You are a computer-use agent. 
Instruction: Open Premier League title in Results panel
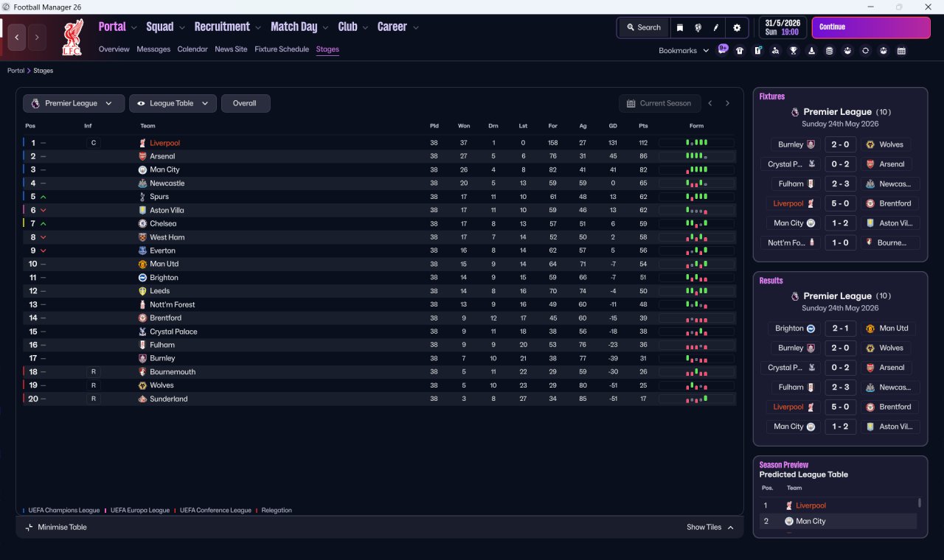[837, 296]
